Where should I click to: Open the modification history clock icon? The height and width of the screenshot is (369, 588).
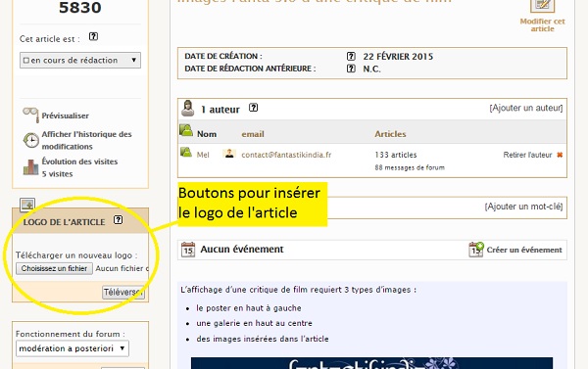[x=30, y=141]
